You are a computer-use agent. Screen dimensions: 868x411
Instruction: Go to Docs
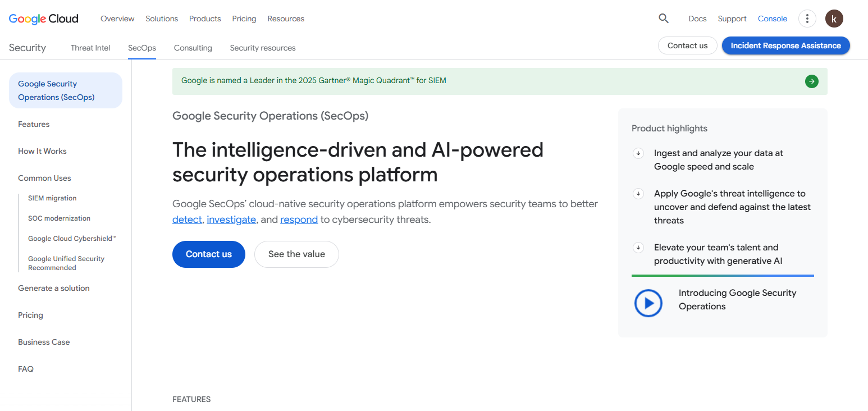(x=697, y=19)
